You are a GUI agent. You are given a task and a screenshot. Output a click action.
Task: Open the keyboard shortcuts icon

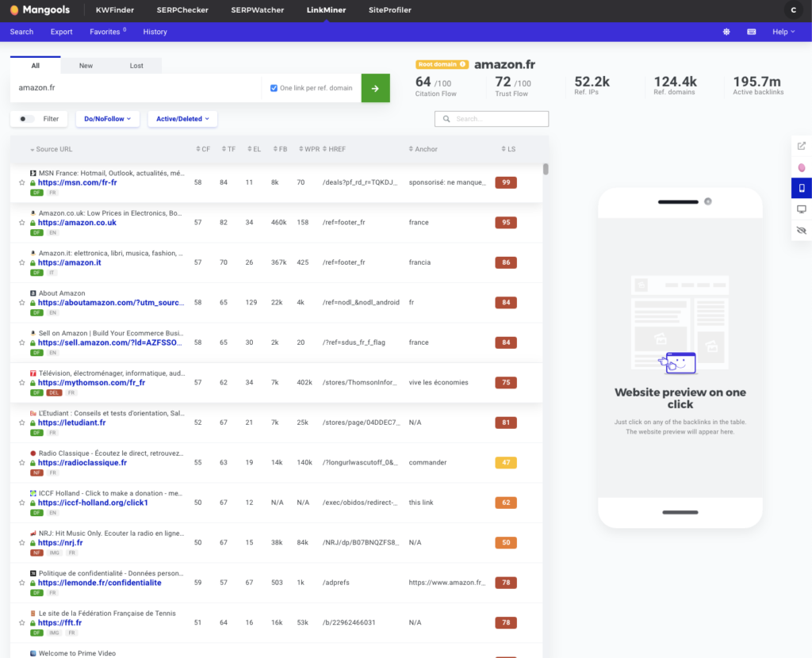752,32
